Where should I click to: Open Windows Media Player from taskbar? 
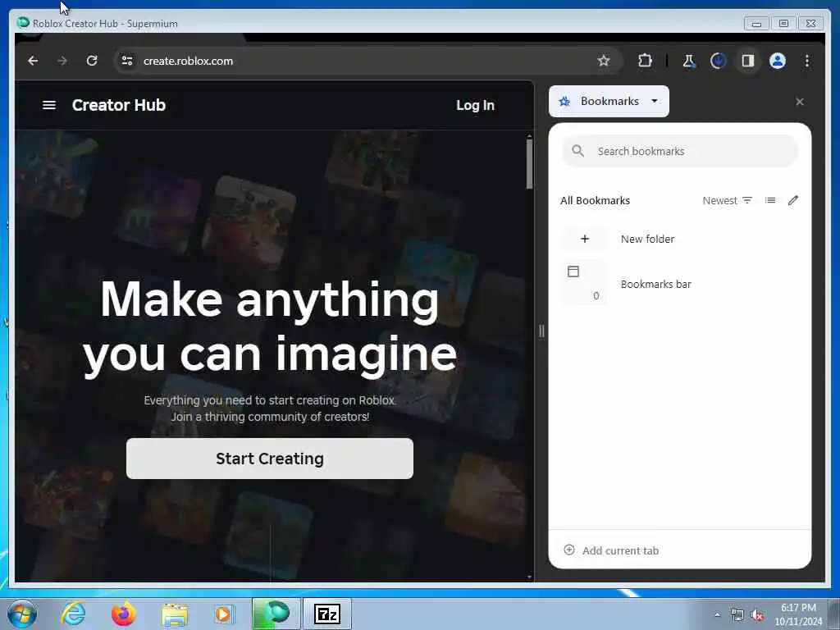[223, 614]
